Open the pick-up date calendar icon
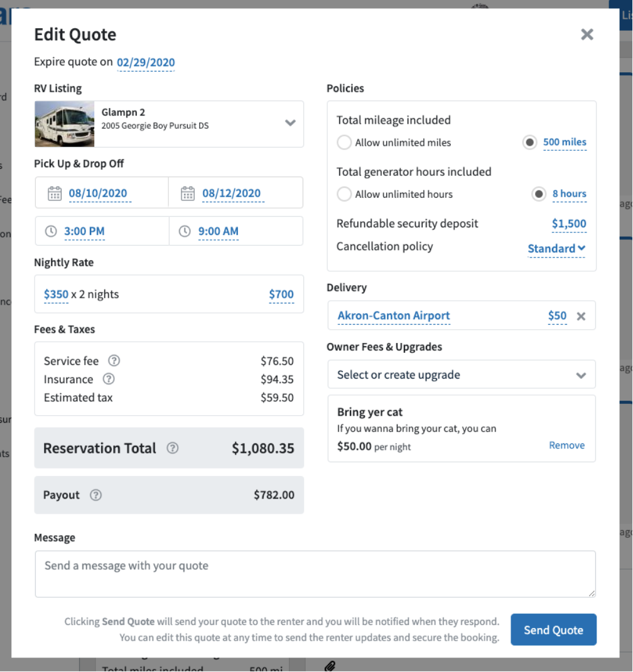The height and width of the screenshot is (672, 633). click(55, 193)
